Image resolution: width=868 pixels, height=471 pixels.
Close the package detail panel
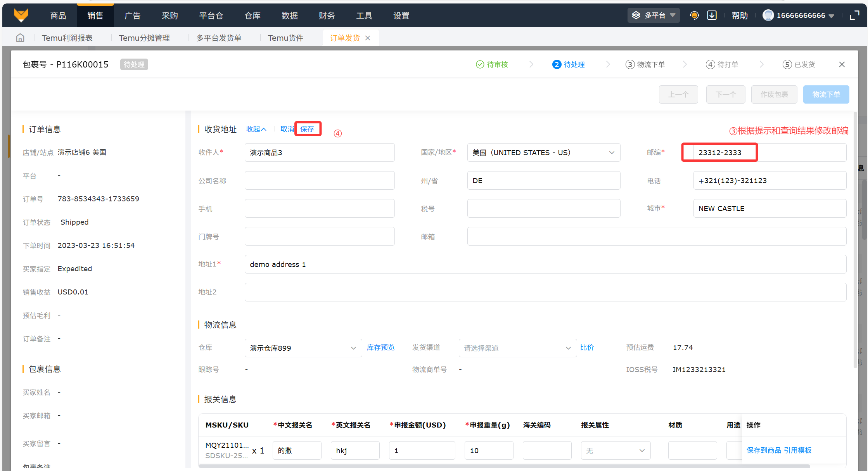click(x=842, y=64)
